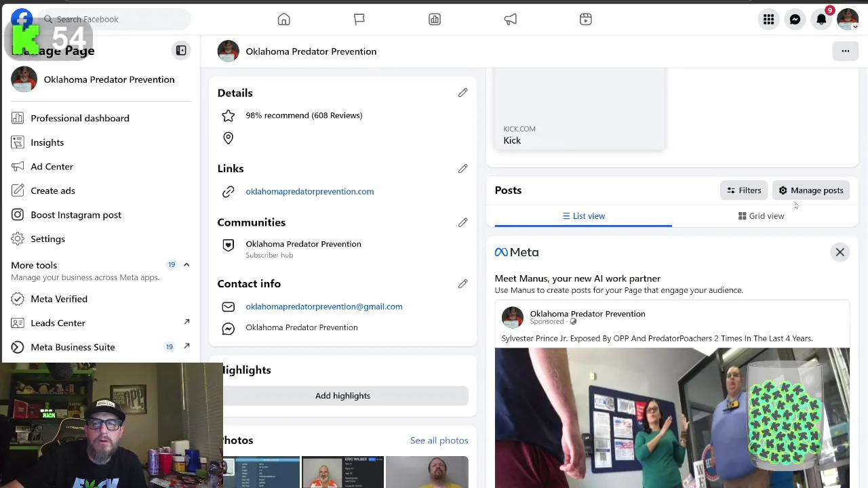
Task: Open the apps grid menu icon
Action: coord(768,19)
